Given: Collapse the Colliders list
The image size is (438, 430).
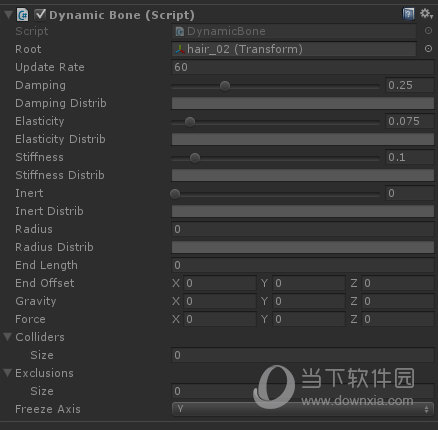Looking at the screenshot, I should click(7, 337).
